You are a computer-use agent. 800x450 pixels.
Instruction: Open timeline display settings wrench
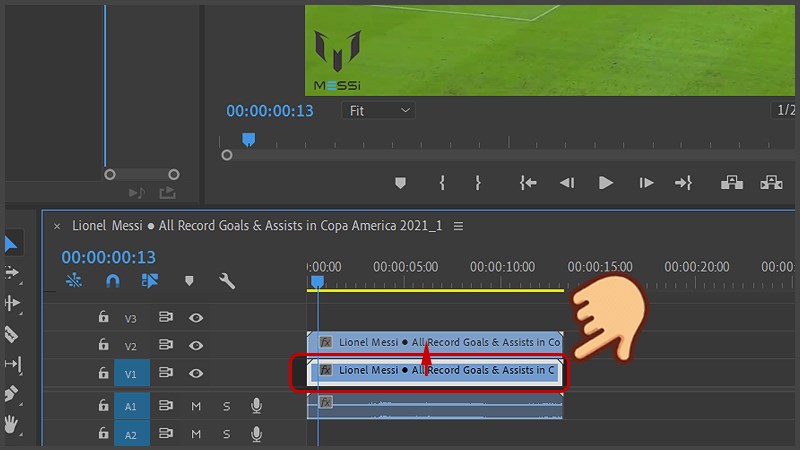click(227, 282)
